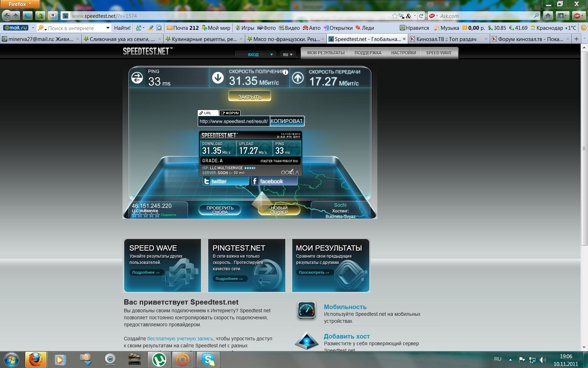This screenshot has width=588, height=368.
Task: Click the ЗАКРЫТЬ button
Action: tap(250, 96)
